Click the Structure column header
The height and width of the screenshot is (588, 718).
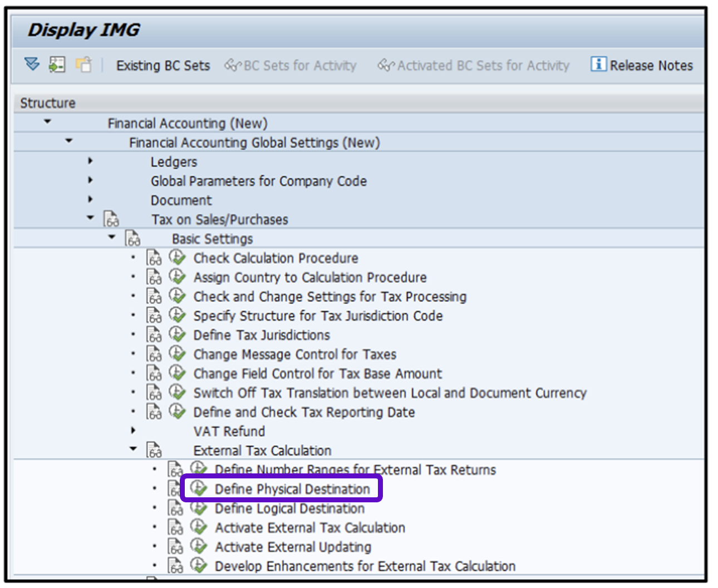pyautogui.click(x=48, y=103)
